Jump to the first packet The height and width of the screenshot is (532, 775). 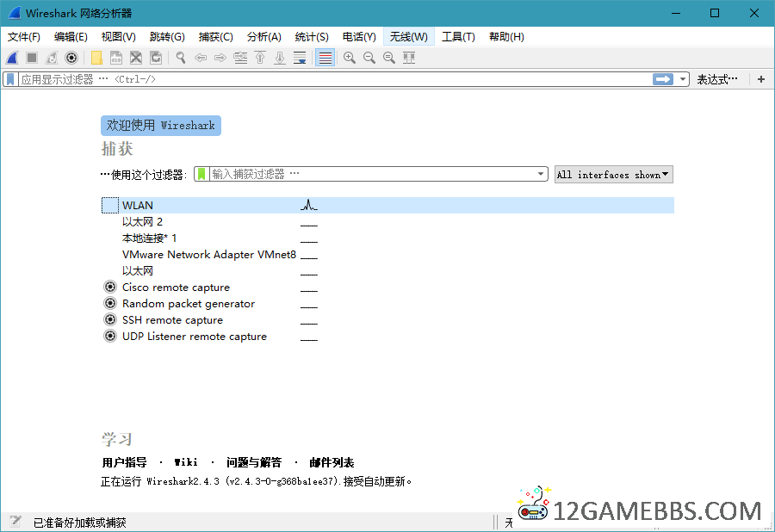coord(260,58)
